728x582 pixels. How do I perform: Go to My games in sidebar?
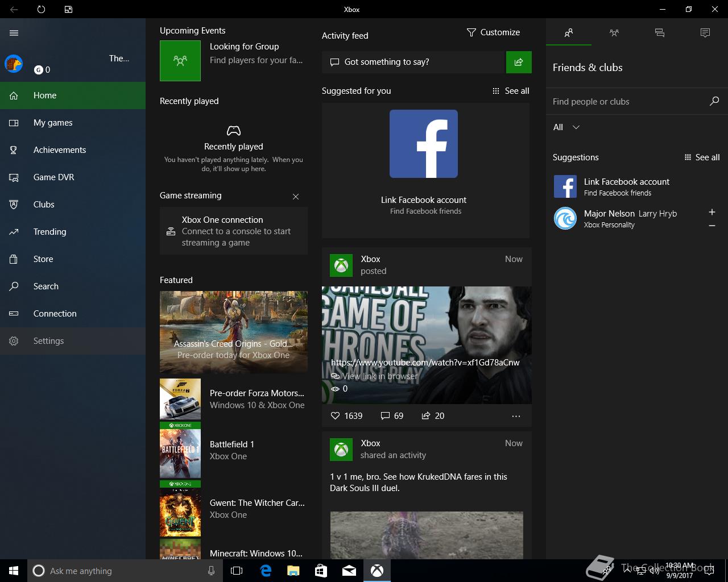pos(73,123)
